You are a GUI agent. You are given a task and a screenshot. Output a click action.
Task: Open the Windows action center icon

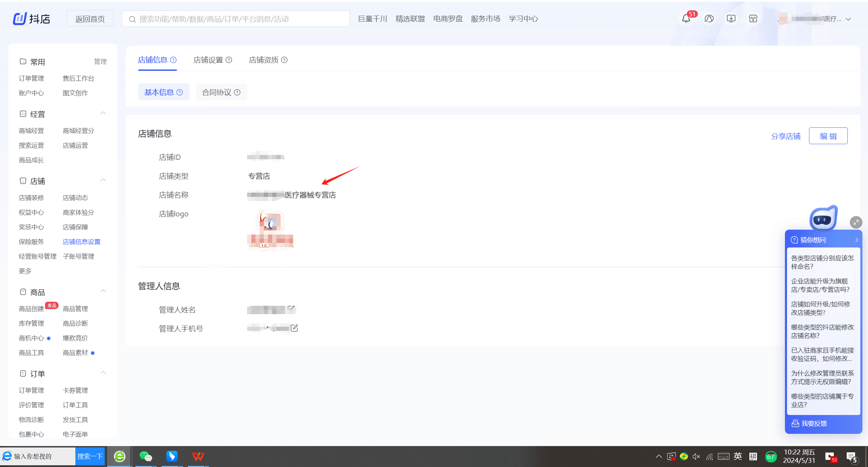point(852,457)
